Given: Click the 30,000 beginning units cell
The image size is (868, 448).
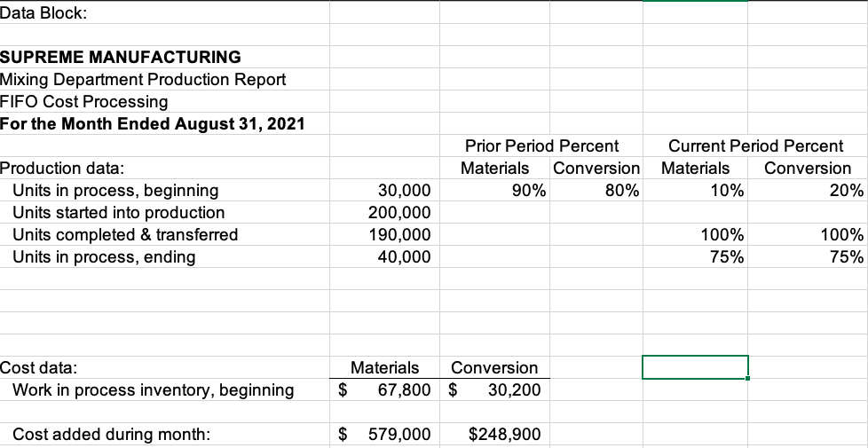Looking at the screenshot, I should (384, 191).
